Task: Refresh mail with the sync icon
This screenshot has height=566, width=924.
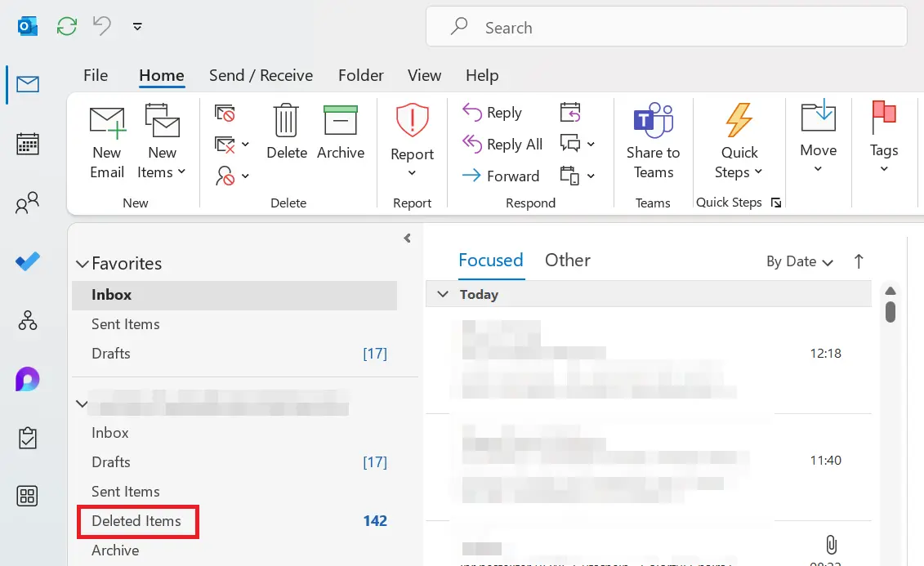Action: (65, 26)
